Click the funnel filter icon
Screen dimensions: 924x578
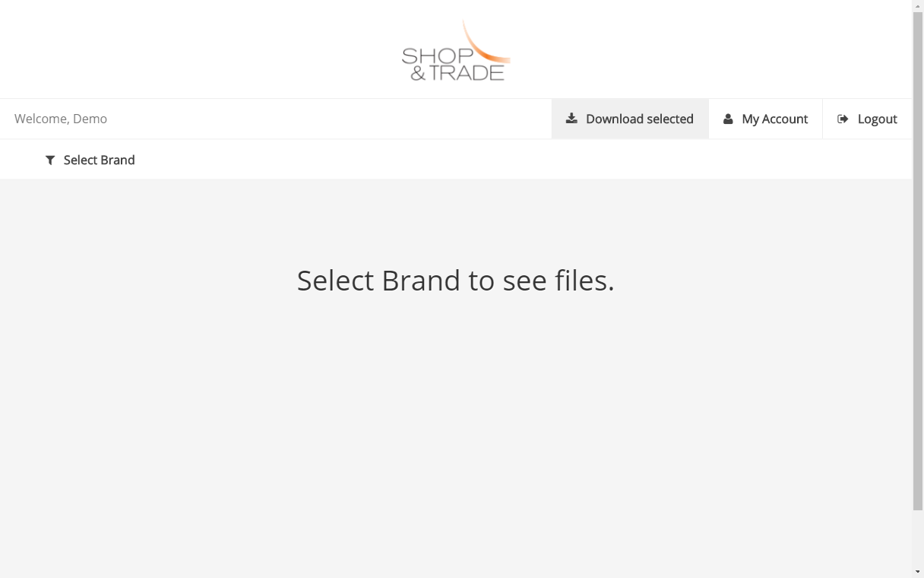(50, 160)
